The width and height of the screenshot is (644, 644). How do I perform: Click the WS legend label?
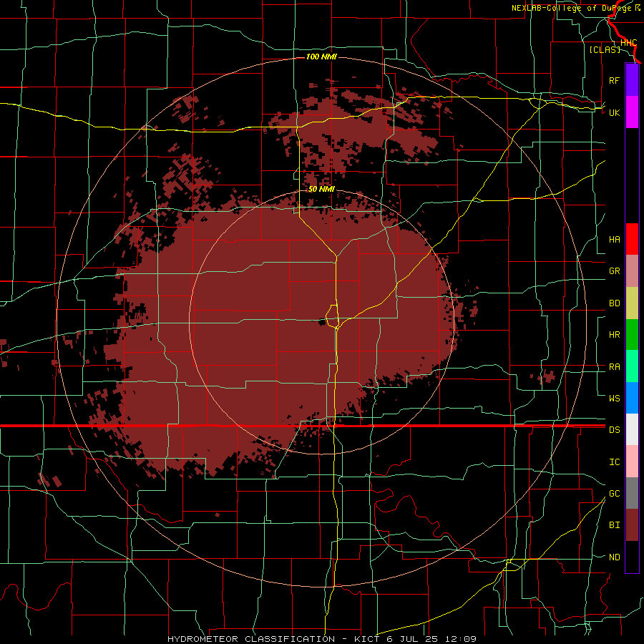[x=614, y=398]
